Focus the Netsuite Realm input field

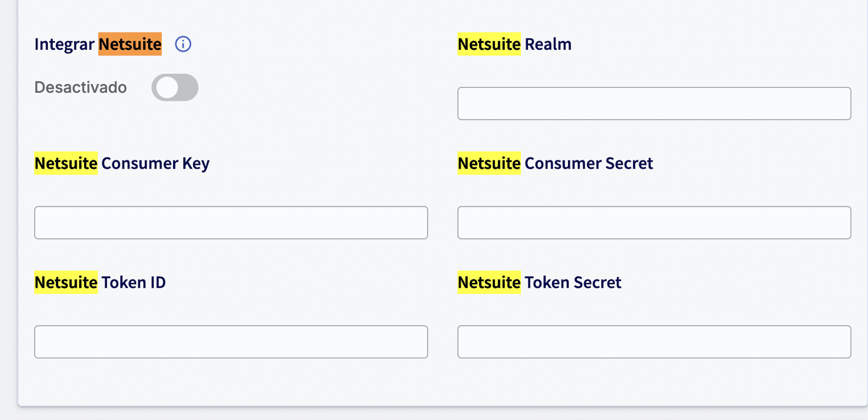[654, 104]
